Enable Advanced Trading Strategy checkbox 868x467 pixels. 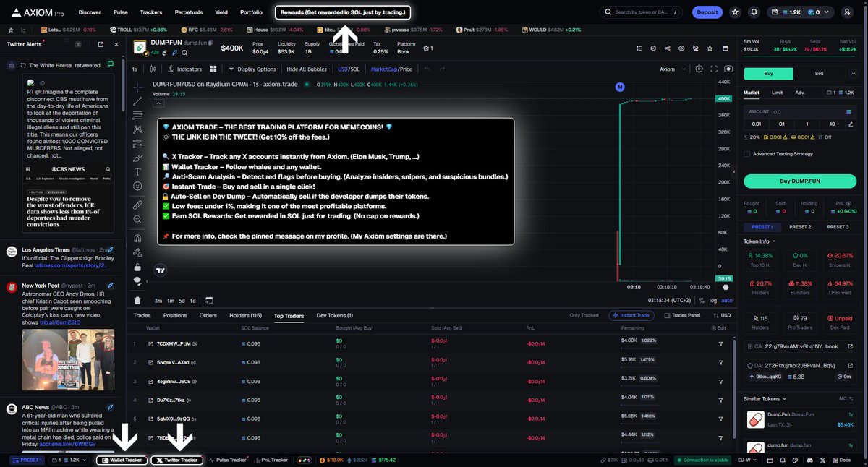[x=747, y=153]
